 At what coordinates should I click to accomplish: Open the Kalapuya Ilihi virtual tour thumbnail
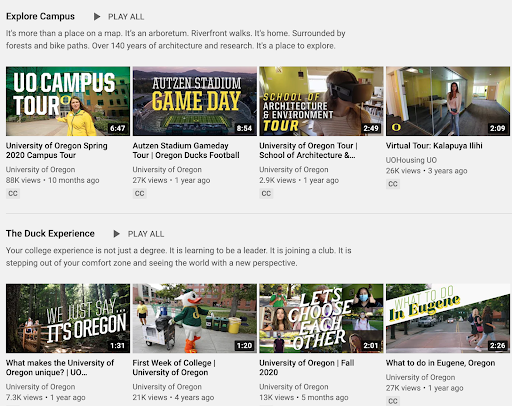click(448, 101)
